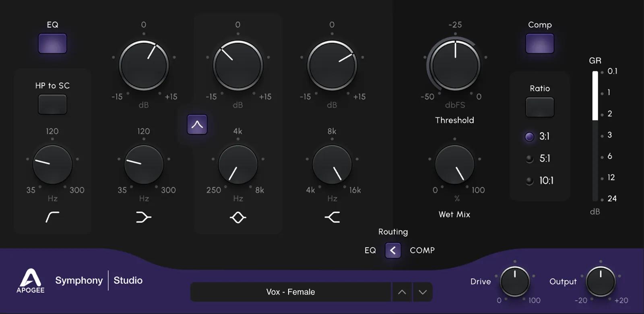Go to previous preset with up arrow

tap(402, 292)
